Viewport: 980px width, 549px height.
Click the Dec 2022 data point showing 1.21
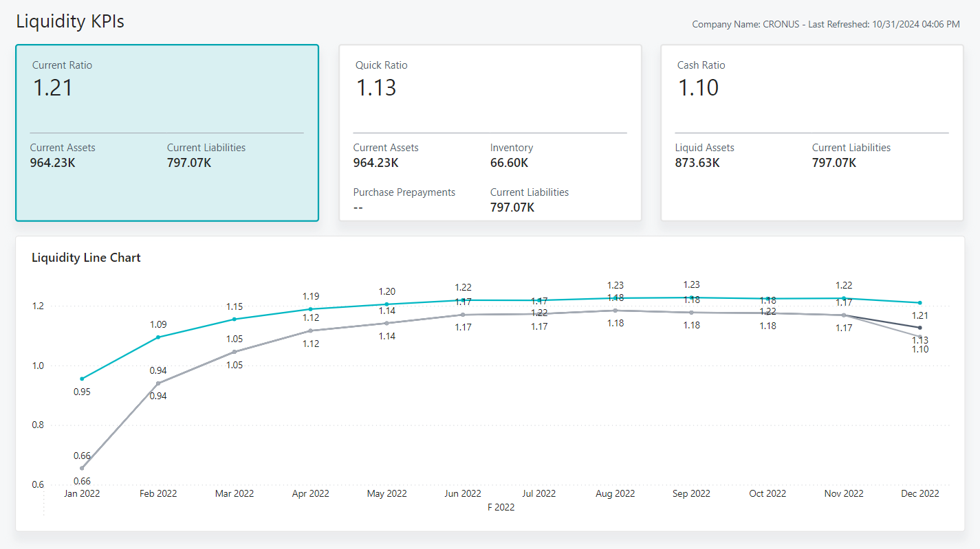(x=919, y=302)
